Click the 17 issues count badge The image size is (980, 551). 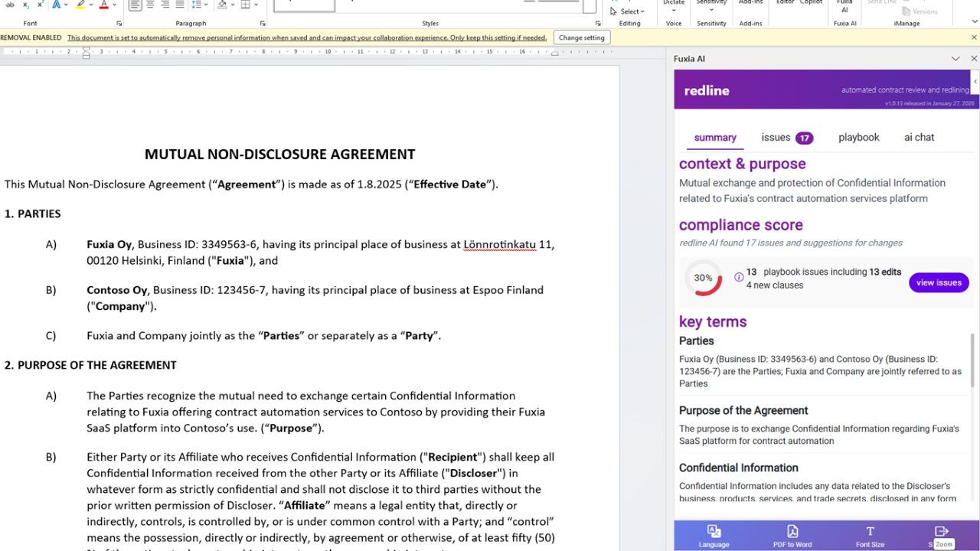804,139
